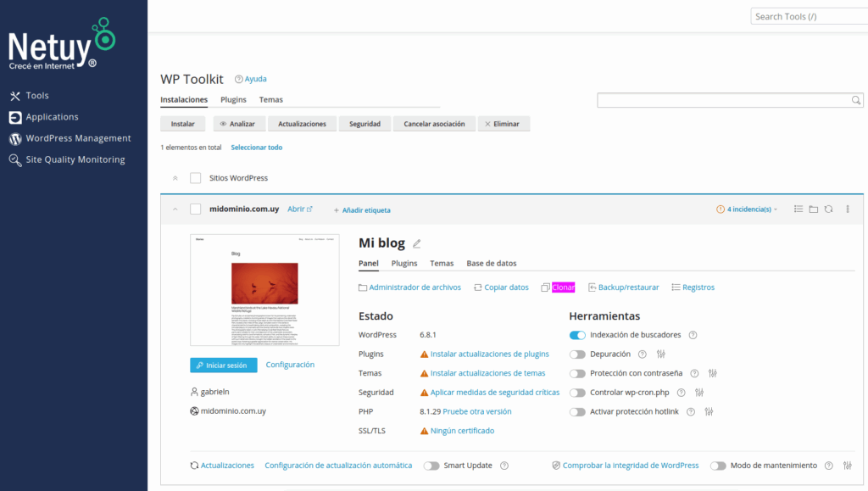
Task: Click the Mi blog site preview thumbnail
Action: pos(264,290)
